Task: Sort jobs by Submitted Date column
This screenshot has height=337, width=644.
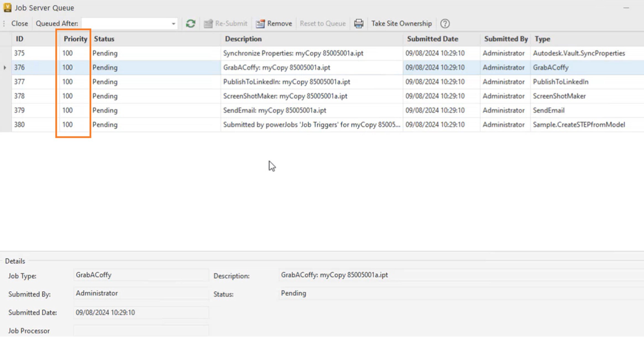Action: (432, 39)
